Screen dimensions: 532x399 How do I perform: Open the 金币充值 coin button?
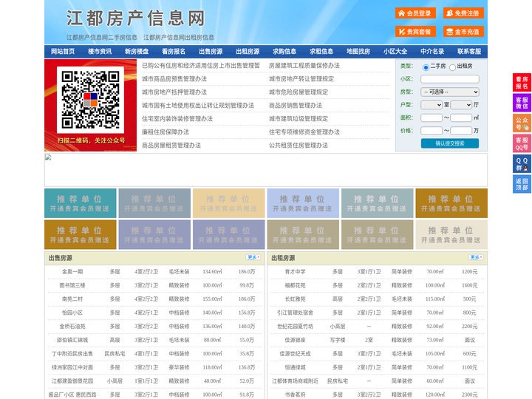pyautogui.click(x=463, y=32)
